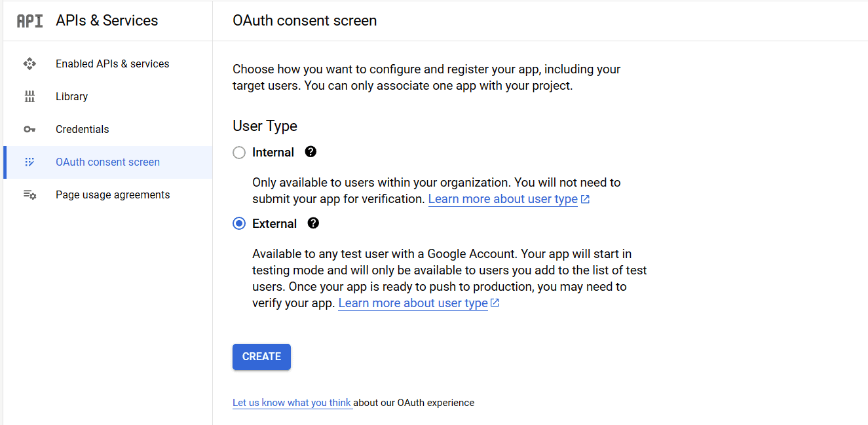The image size is (868, 425).
Task: Open help tooltip next to Internal
Action: [311, 152]
